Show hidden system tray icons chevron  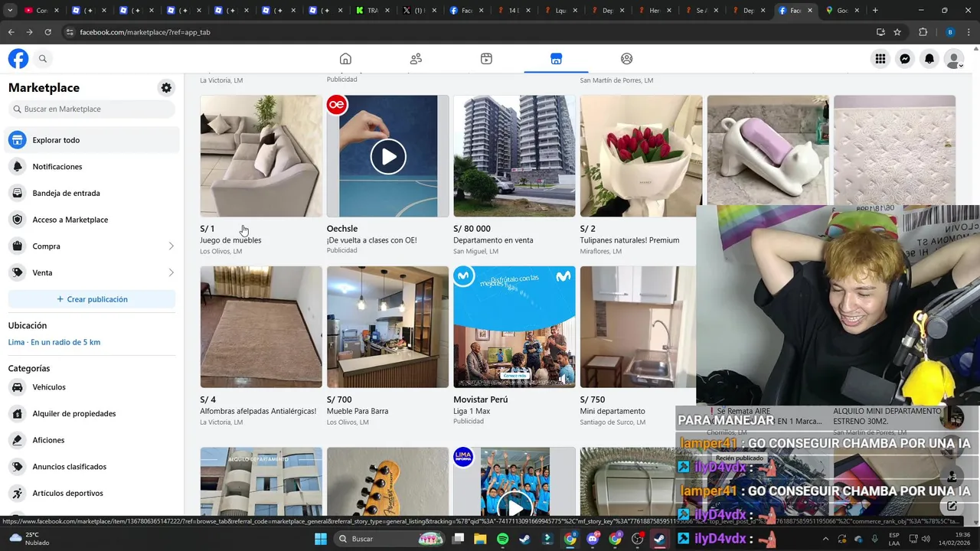point(825,539)
